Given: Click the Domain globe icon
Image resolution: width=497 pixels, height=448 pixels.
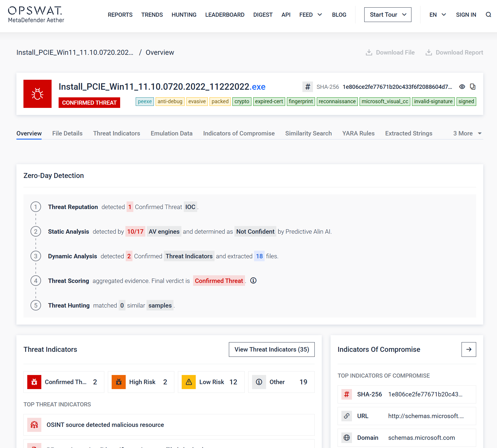Looking at the screenshot, I should (347, 438).
